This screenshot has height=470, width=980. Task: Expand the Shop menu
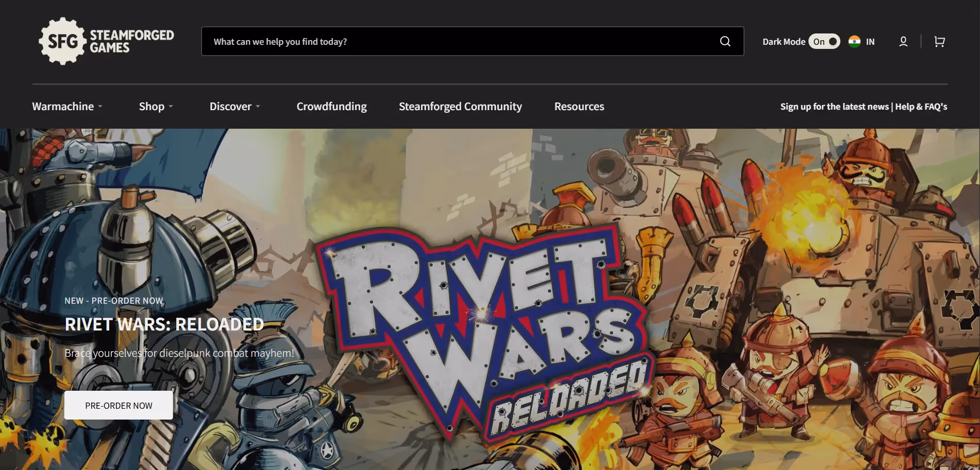point(156,107)
